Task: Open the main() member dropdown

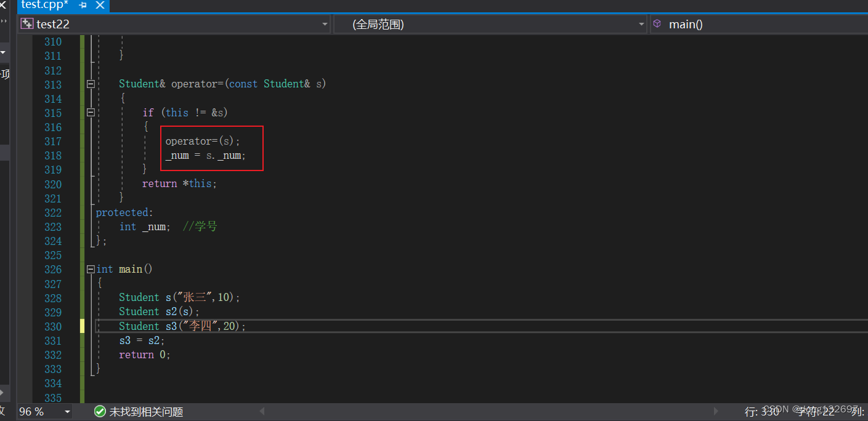Action: pyautogui.click(x=759, y=24)
